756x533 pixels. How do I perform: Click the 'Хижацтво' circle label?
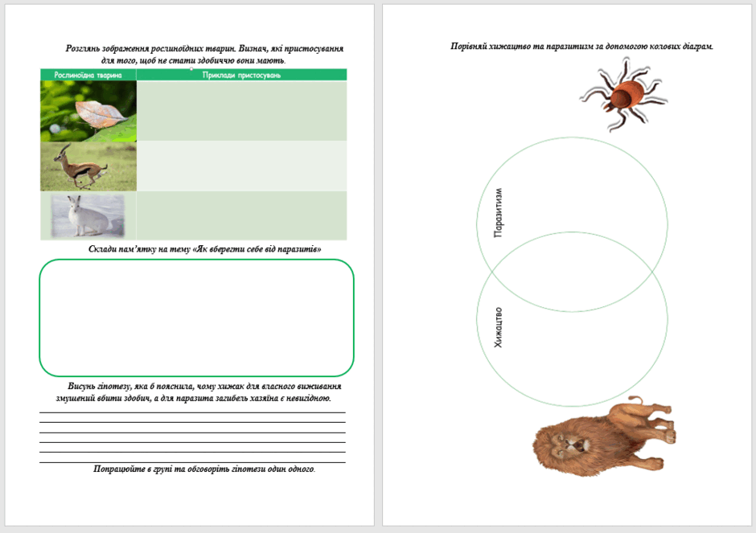click(x=498, y=327)
